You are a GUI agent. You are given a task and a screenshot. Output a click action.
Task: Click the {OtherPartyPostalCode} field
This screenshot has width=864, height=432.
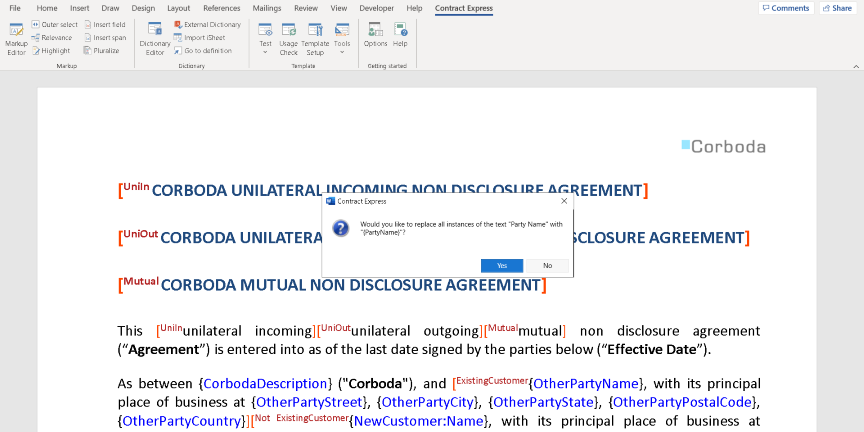click(x=682, y=402)
